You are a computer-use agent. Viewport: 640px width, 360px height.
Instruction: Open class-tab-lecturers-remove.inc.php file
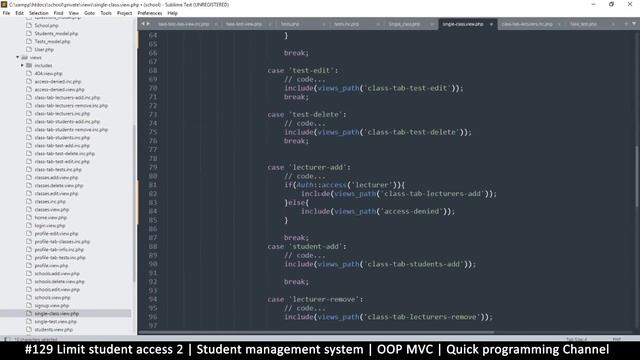71,106
